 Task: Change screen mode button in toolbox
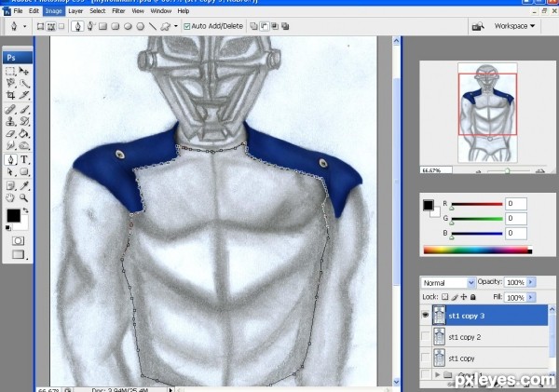pos(19,254)
